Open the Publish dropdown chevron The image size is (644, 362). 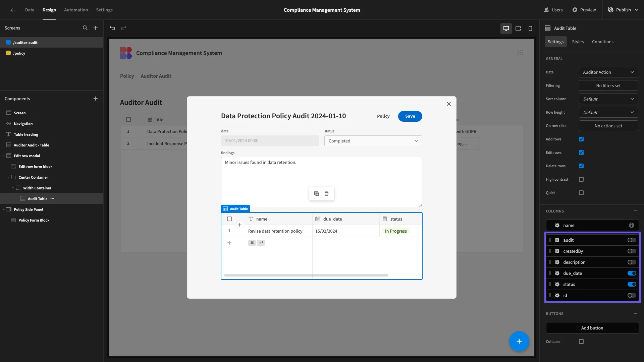(x=637, y=10)
